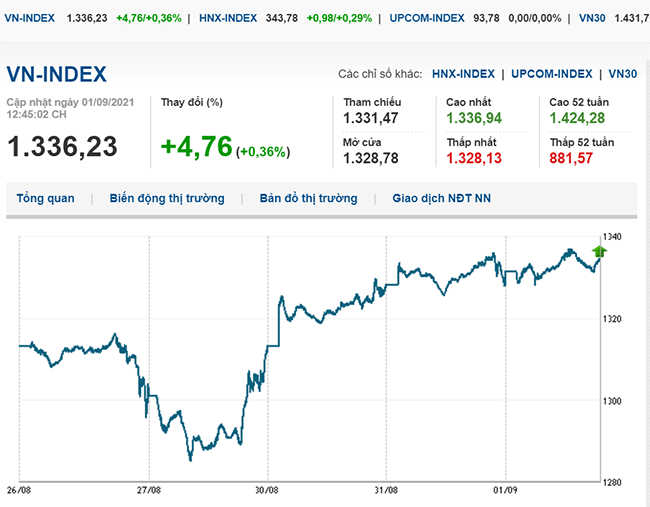
Task: Open UPCOM-INDEX link under Các chỉ số khác
Action: click(552, 74)
